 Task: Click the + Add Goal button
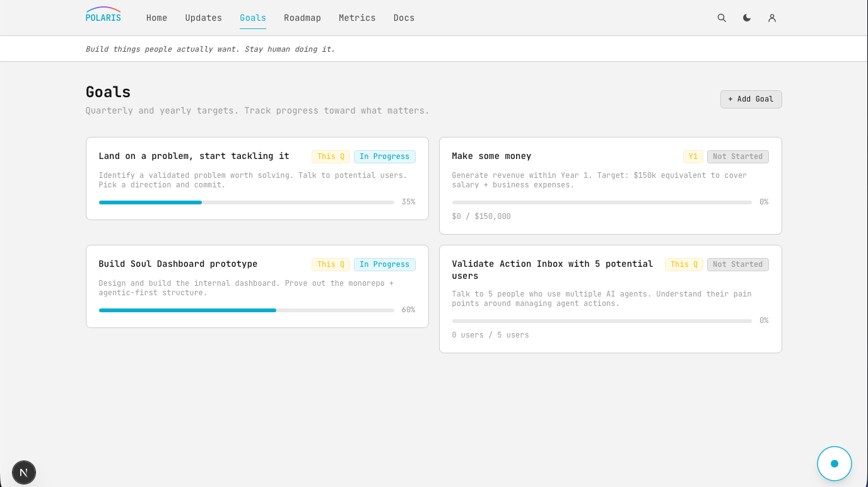pos(751,99)
